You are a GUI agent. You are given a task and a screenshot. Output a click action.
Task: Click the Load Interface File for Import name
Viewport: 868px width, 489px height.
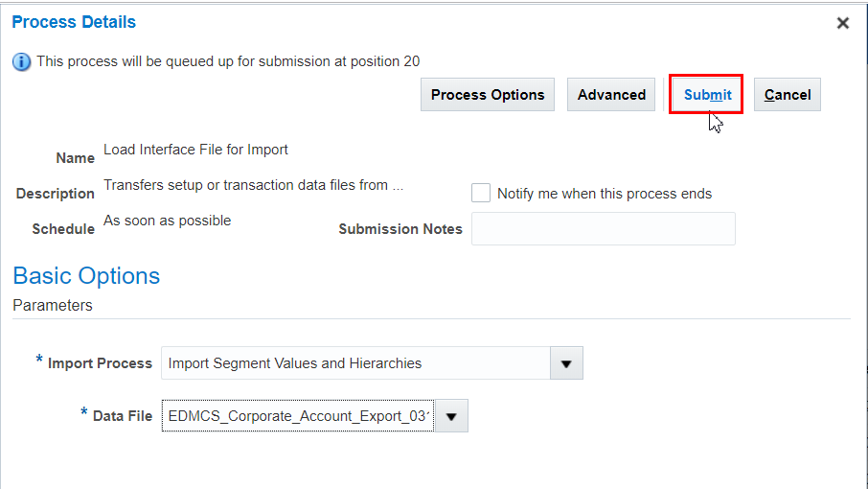pos(195,150)
